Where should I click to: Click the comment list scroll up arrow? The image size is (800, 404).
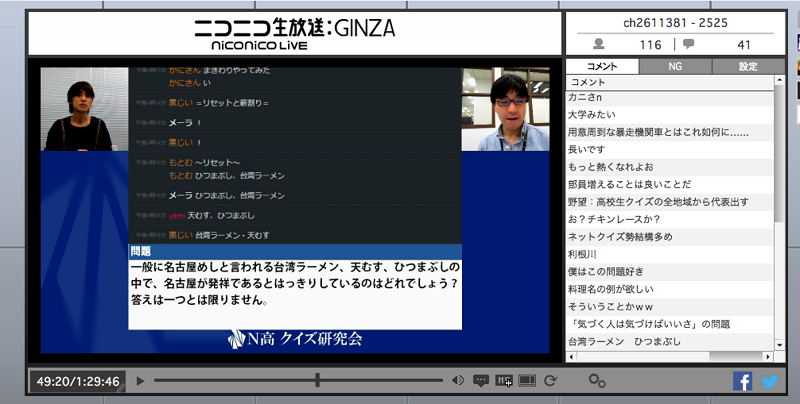[780, 80]
